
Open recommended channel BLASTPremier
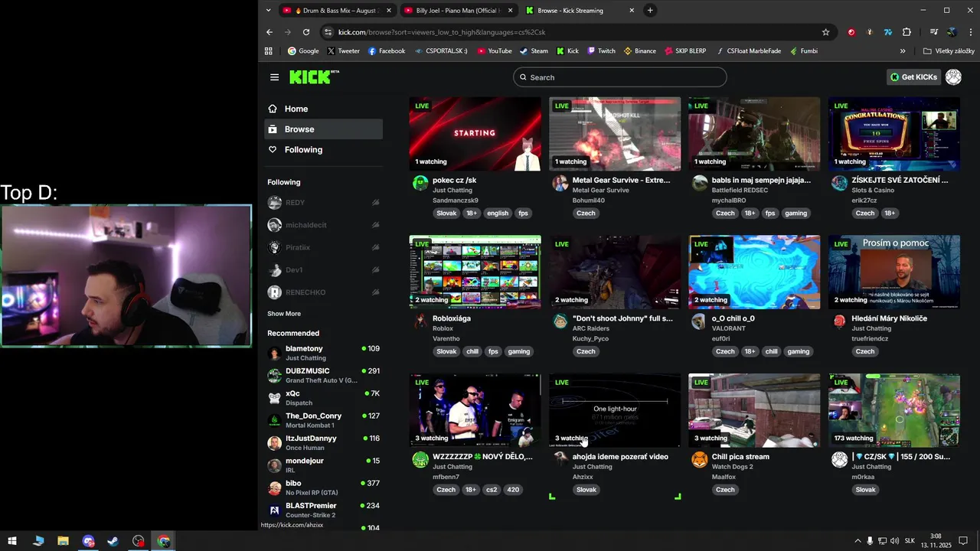pyautogui.click(x=323, y=510)
